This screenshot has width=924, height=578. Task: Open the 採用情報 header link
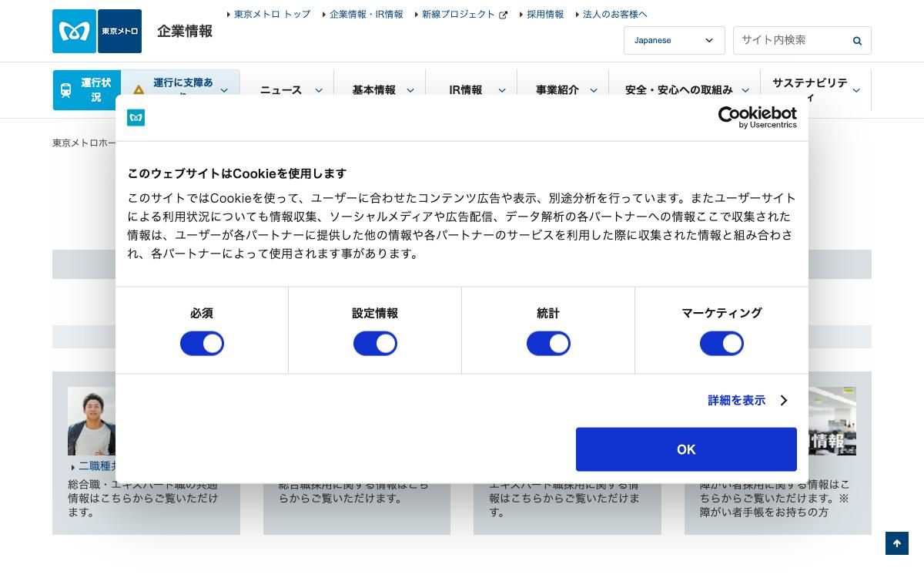(x=544, y=15)
